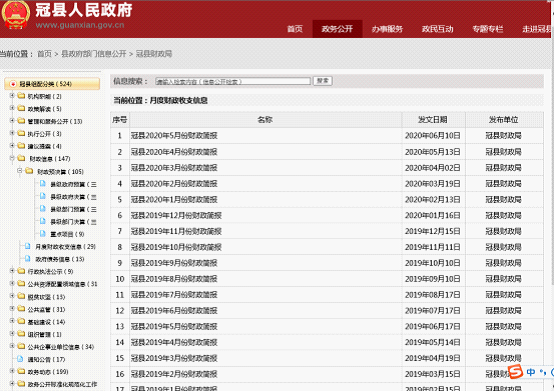Click the document icon beside 月度财政收支信息 (29)
This screenshot has width=554, height=391.
(28, 246)
